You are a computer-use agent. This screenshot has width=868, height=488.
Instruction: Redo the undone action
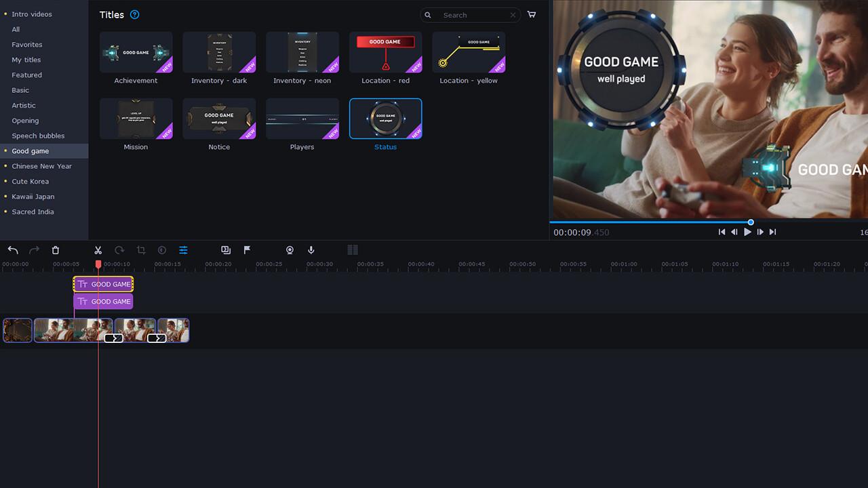click(35, 250)
